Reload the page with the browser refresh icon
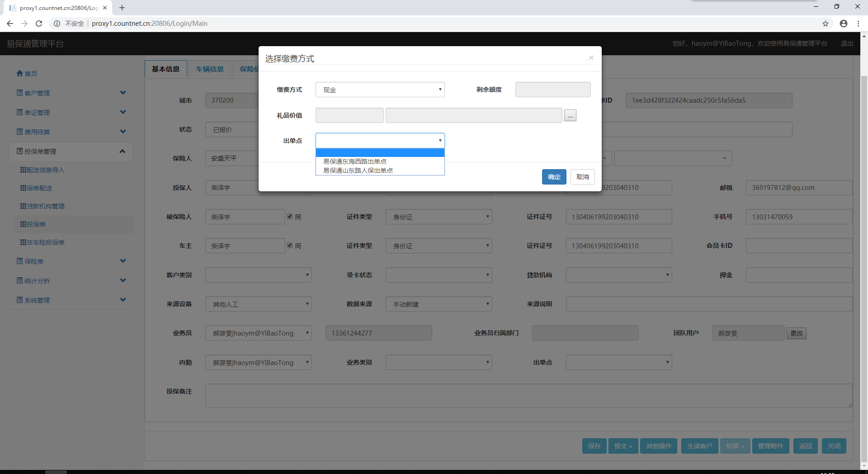 pyautogui.click(x=39, y=24)
